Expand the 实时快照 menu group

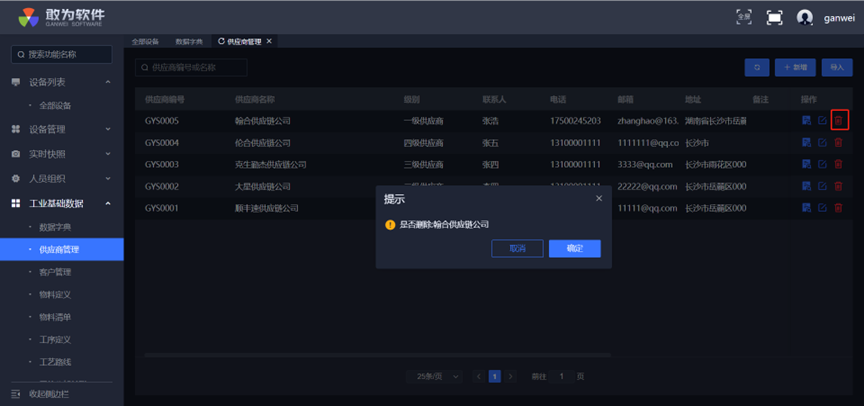[62, 154]
